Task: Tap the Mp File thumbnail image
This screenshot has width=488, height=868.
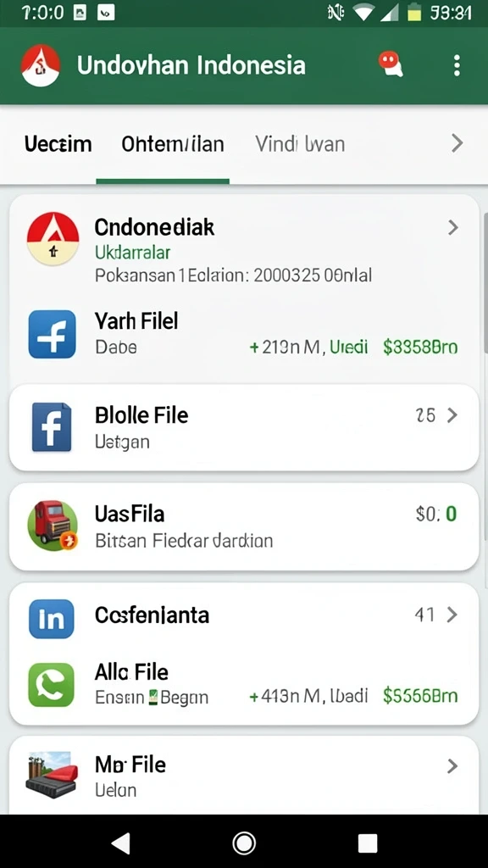Action: click(48, 773)
